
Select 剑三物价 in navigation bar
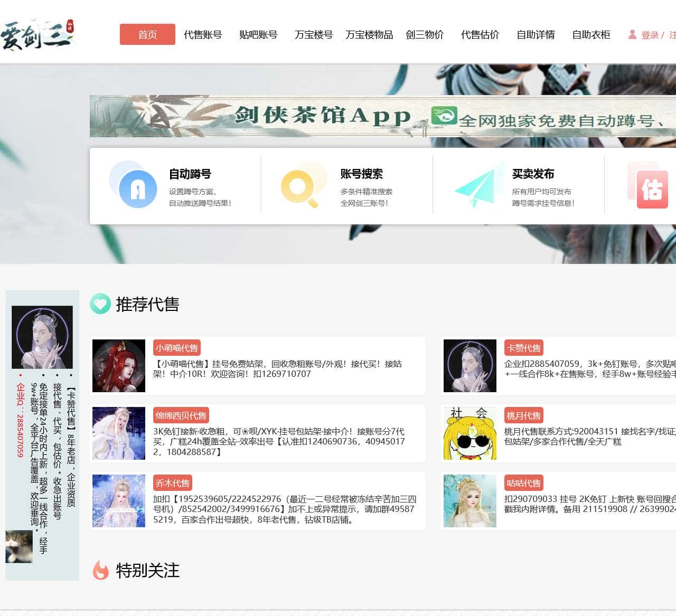click(x=425, y=35)
